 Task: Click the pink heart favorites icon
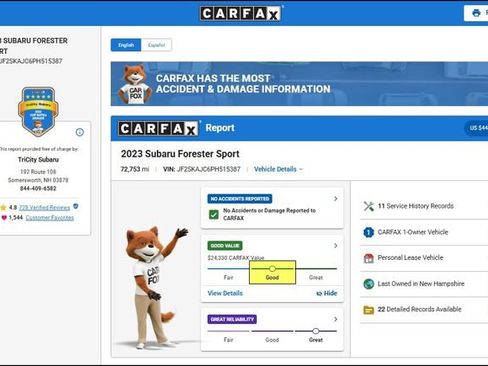[4, 218]
